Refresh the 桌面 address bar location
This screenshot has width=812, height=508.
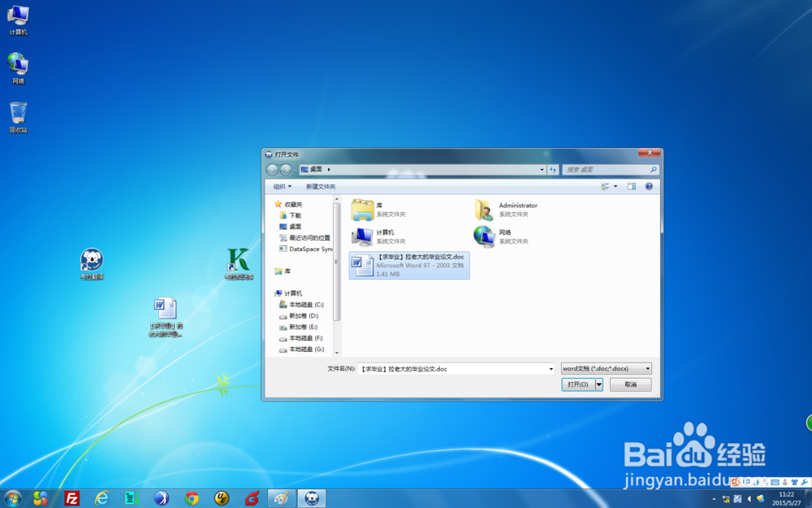552,170
